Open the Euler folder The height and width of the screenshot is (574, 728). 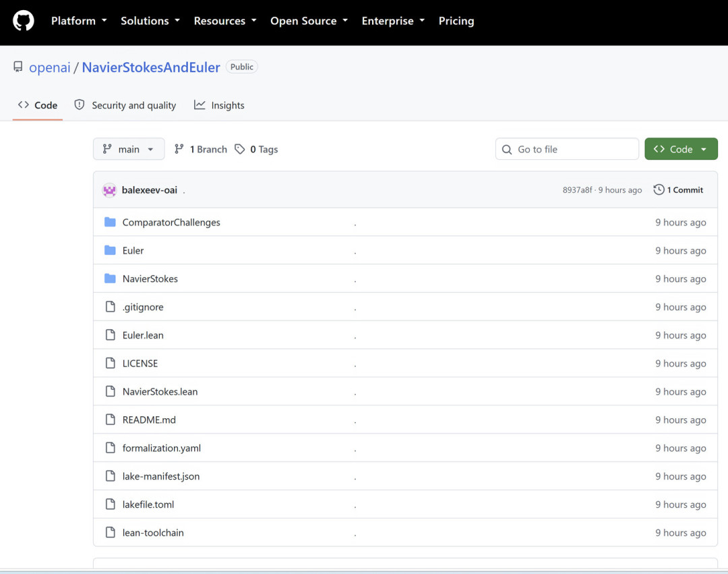(133, 251)
